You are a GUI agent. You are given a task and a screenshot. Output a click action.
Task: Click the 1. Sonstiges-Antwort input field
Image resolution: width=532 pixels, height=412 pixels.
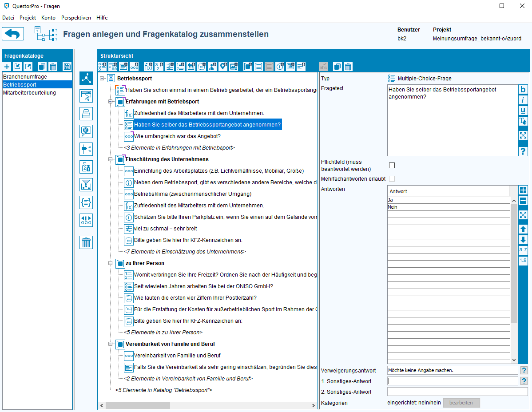[452, 381]
